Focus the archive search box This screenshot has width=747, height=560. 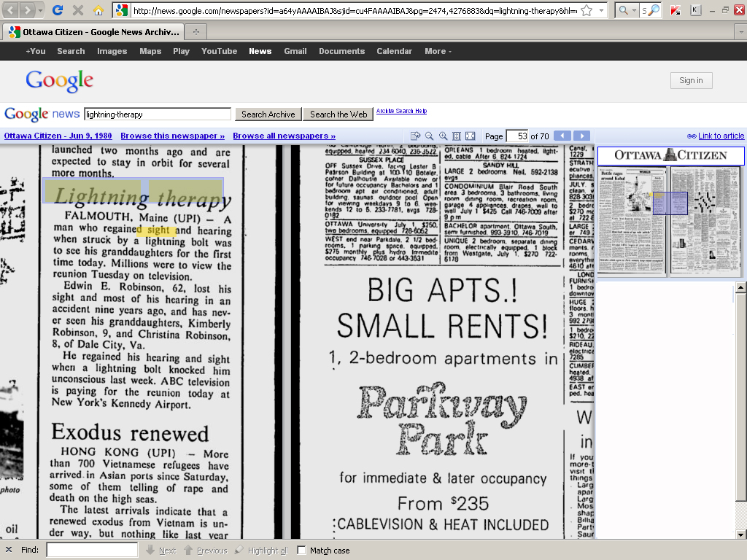coord(158,114)
